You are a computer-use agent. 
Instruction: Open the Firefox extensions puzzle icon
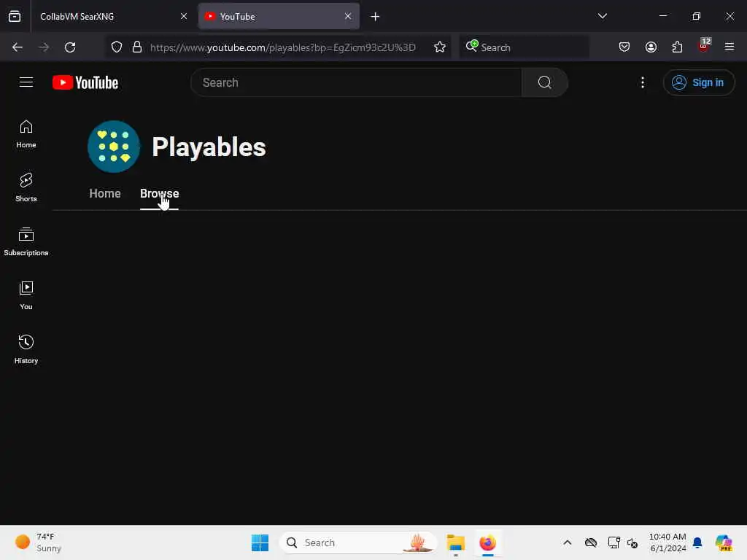pyautogui.click(x=677, y=47)
